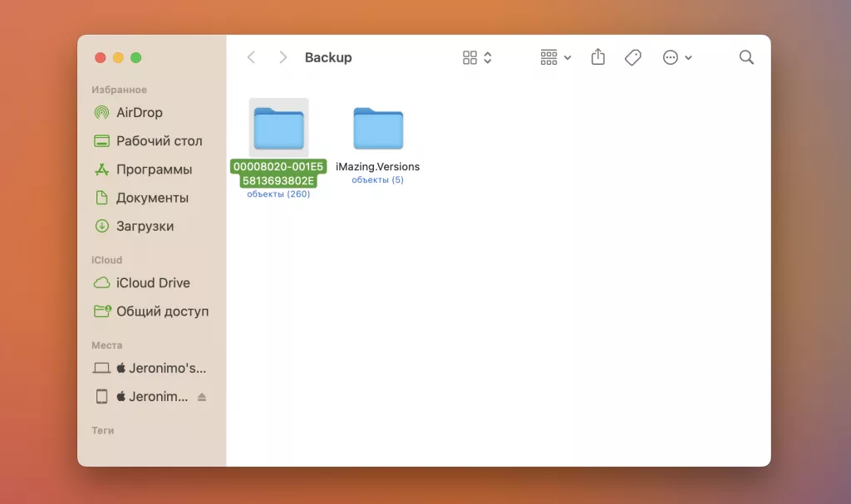Eject the connected Jeronimo device
Image resolution: width=851 pixels, height=504 pixels.
click(202, 396)
